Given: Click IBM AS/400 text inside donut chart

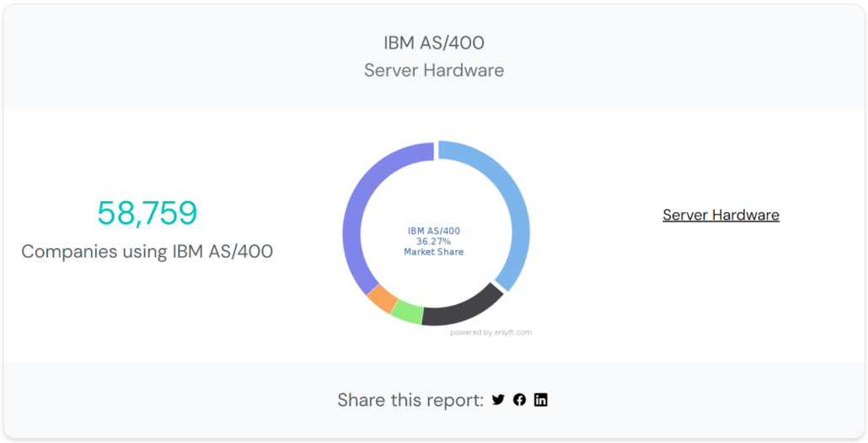Looking at the screenshot, I should 433,231.
